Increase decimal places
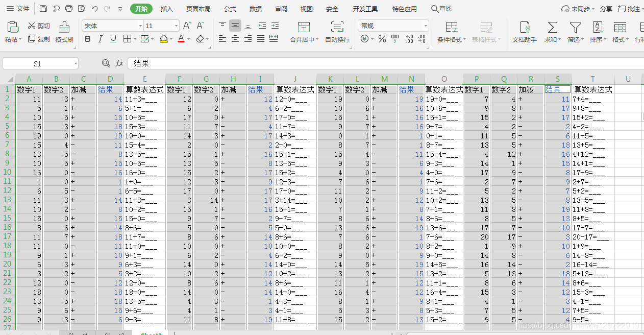The image size is (644, 335). pyautogui.click(x=409, y=39)
